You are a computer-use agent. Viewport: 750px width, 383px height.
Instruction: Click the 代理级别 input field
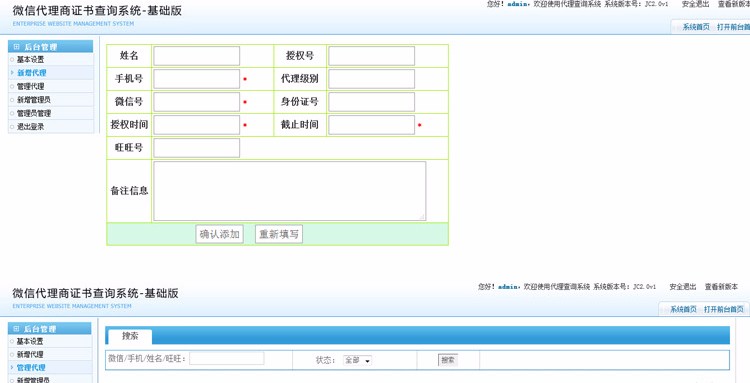pos(372,79)
